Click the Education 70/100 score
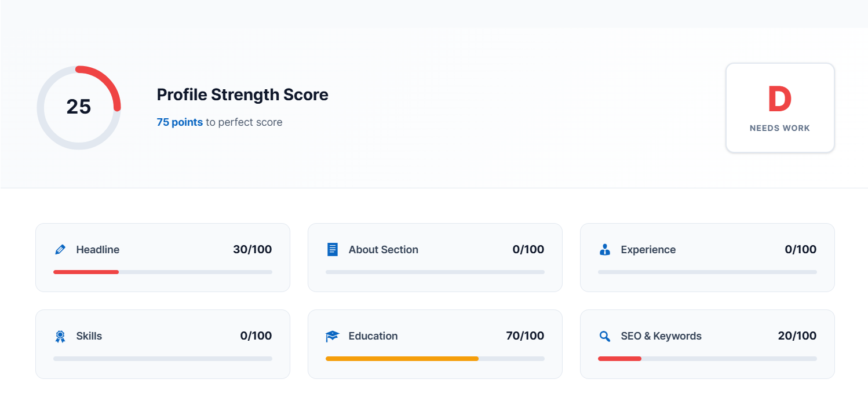The width and height of the screenshot is (868, 401). tap(524, 336)
